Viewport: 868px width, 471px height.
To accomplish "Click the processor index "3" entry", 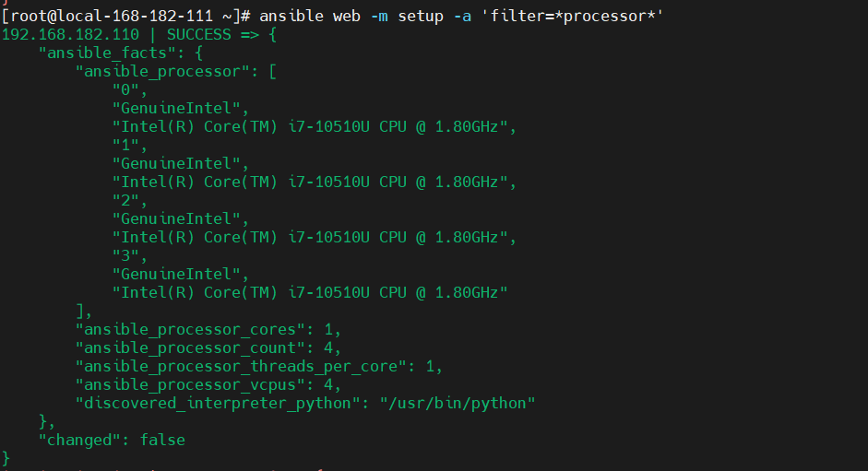I will (x=125, y=256).
